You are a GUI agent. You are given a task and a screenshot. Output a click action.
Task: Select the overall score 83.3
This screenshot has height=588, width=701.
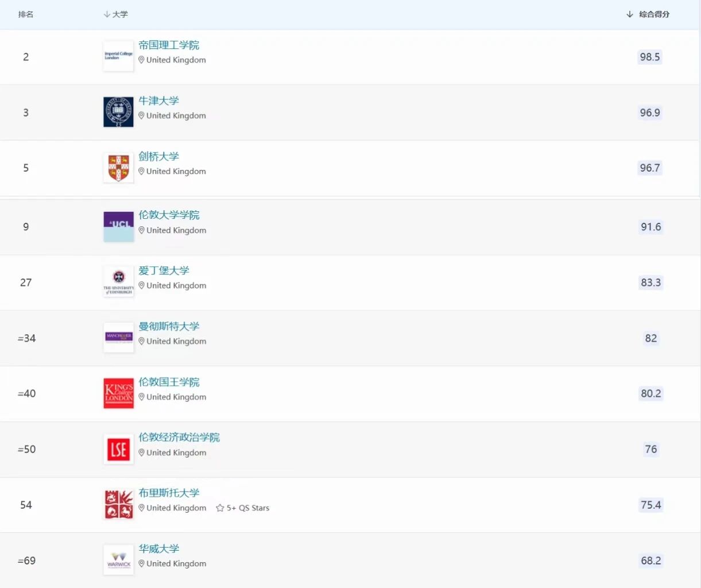pyautogui.click(x=651, y=283)
